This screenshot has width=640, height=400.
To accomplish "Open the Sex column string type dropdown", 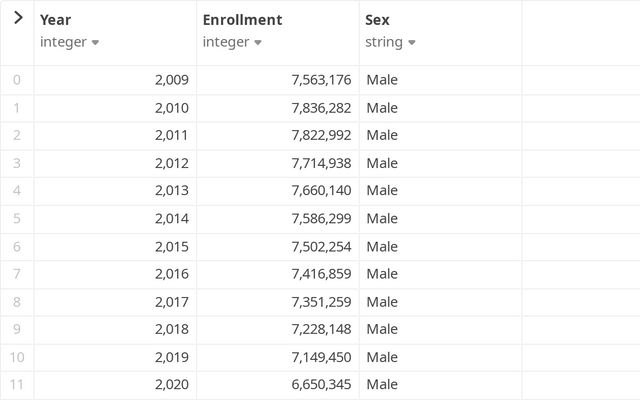I will (x=412, y=42).
